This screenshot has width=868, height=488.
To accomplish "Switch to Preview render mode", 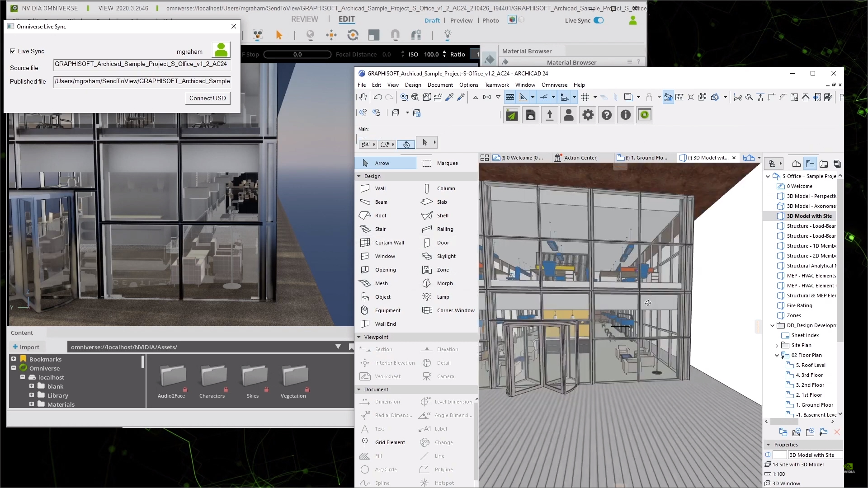I will coord(461,20).
